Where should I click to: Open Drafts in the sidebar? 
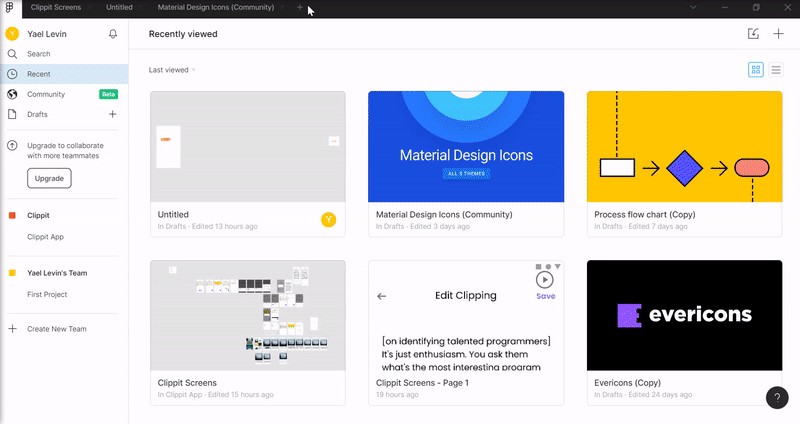37,114
